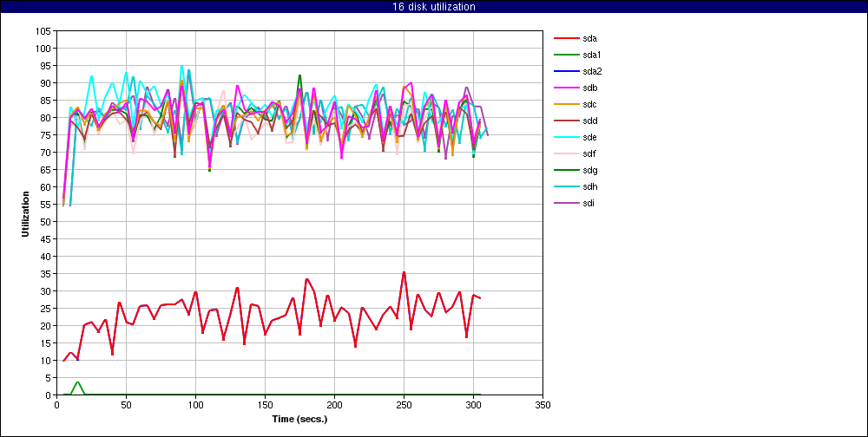Click the 35 y-axis tick value
The height and width of the screenshot is (437, 868).
[x=46, y=274]
